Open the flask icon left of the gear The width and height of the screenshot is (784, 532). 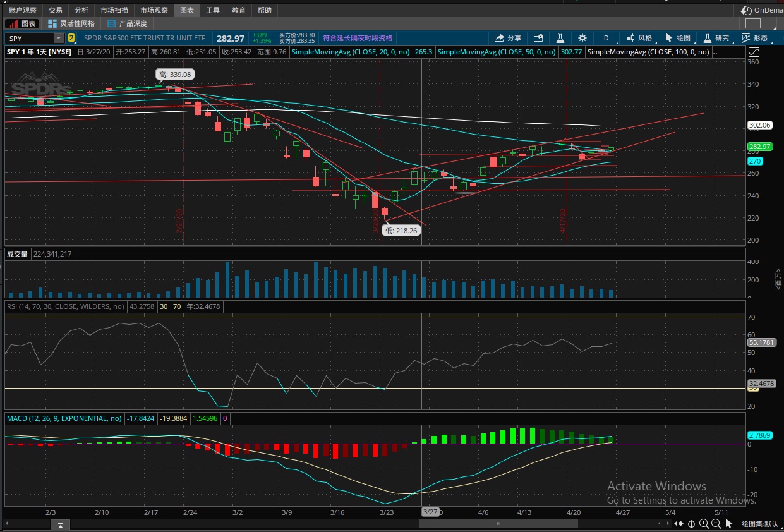click(559, 38)
